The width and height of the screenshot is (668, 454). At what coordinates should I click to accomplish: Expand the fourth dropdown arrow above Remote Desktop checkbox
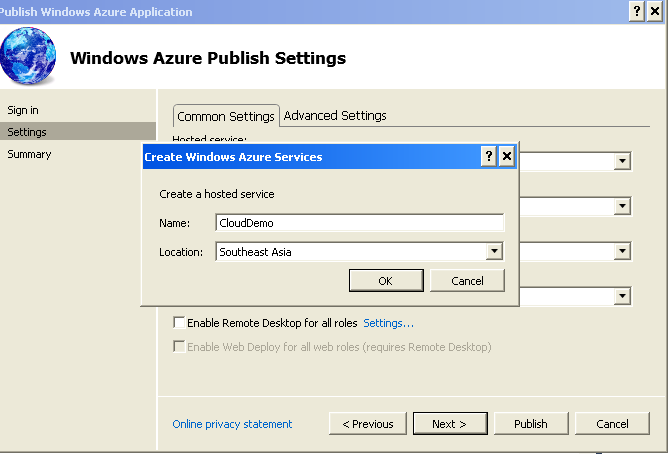[622, 296]
